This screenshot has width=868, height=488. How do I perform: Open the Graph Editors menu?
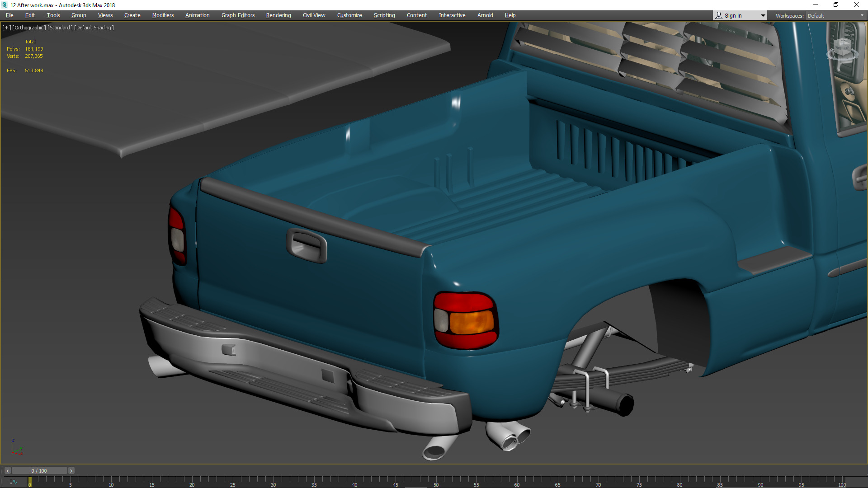tap(238, 15)
